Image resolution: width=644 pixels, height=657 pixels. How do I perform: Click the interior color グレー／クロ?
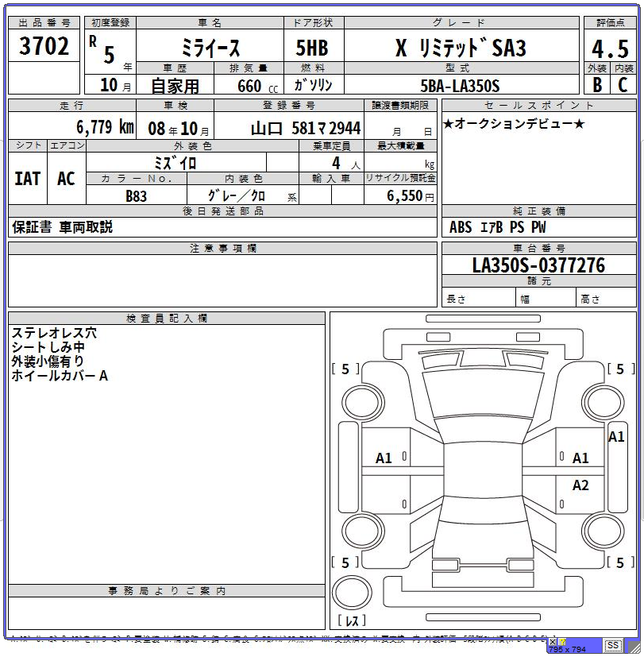pyautogui.click(x=237, y=195)
